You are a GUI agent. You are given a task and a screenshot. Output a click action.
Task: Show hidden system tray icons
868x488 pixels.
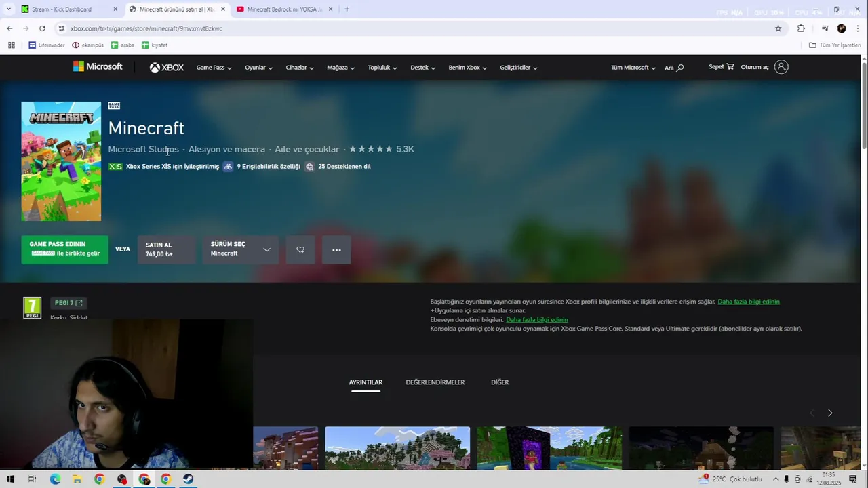(776, 479)
